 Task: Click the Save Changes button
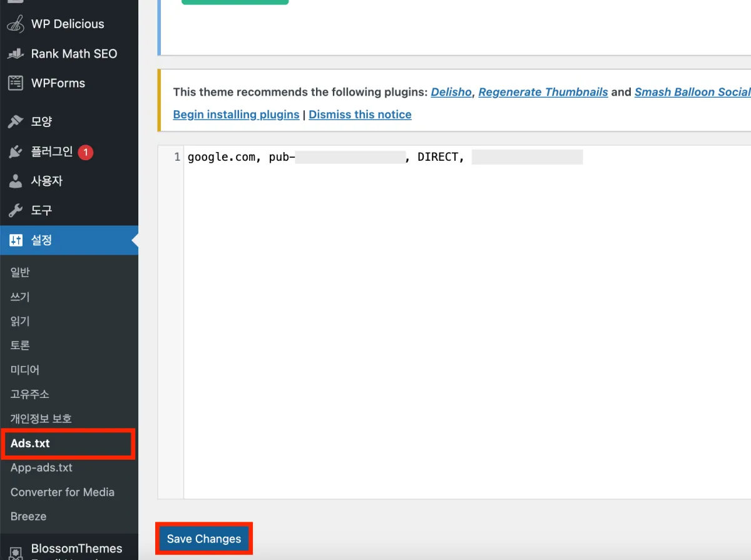click(x=204, y=539)
